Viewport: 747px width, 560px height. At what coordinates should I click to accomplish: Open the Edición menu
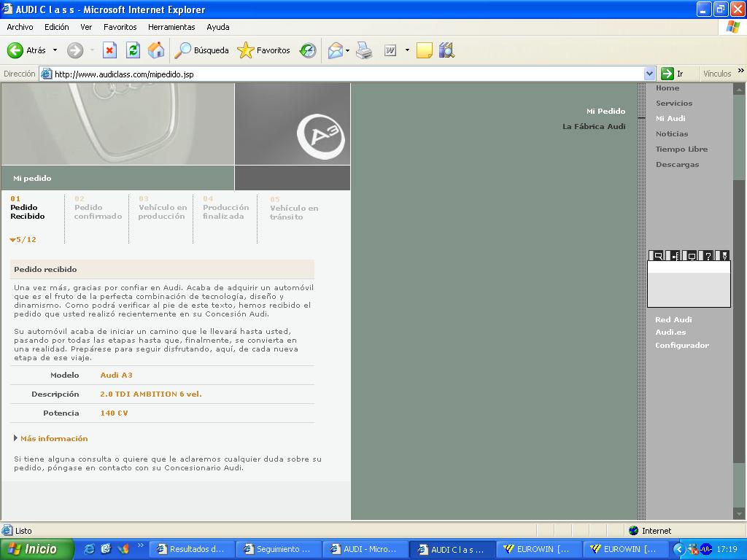[57, 27]
